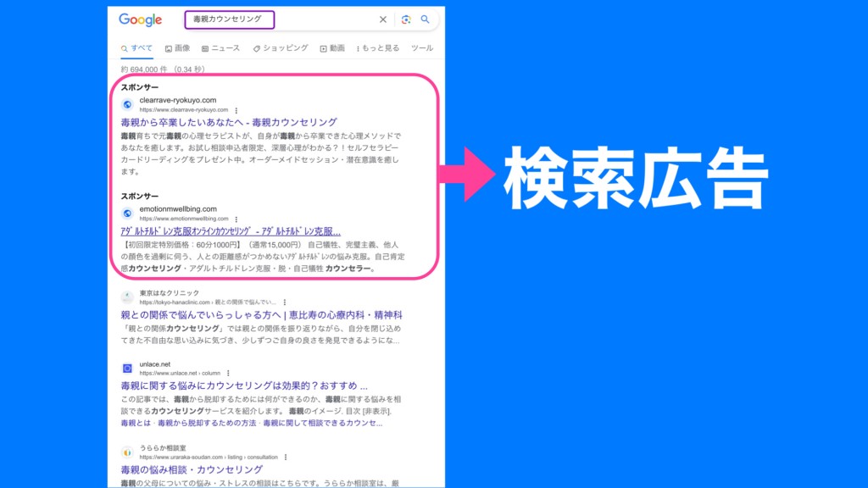Open ad link 毒親から卒業したいあなたへ
Viewport: 868px width, 488px height.
pos(229,122)
